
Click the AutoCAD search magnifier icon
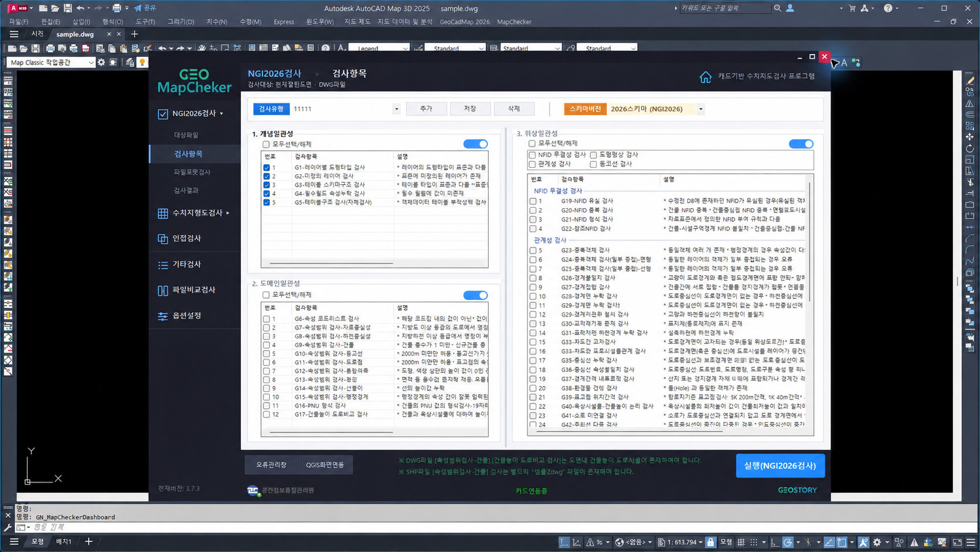pyautogui.click(x=777, y=8)
